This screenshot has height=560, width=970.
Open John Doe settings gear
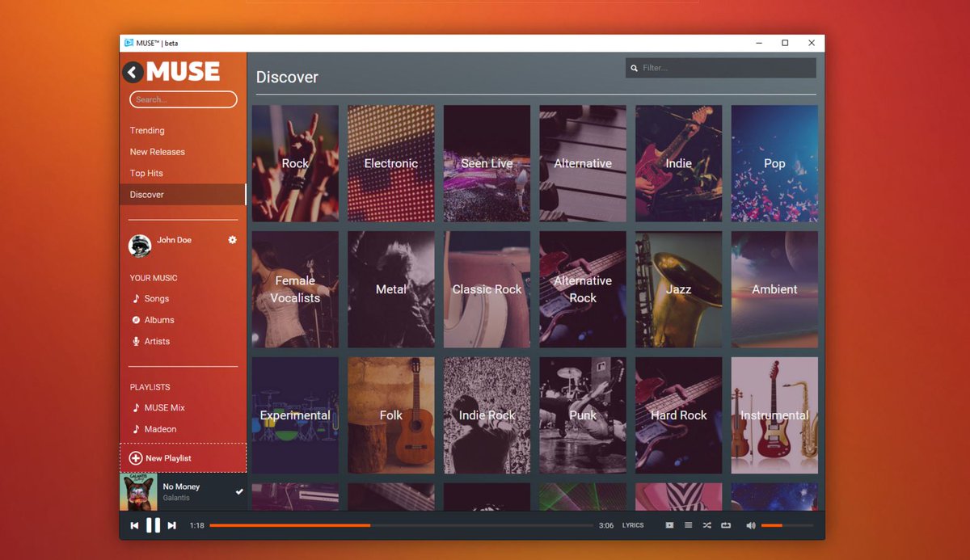click(233, 240)
